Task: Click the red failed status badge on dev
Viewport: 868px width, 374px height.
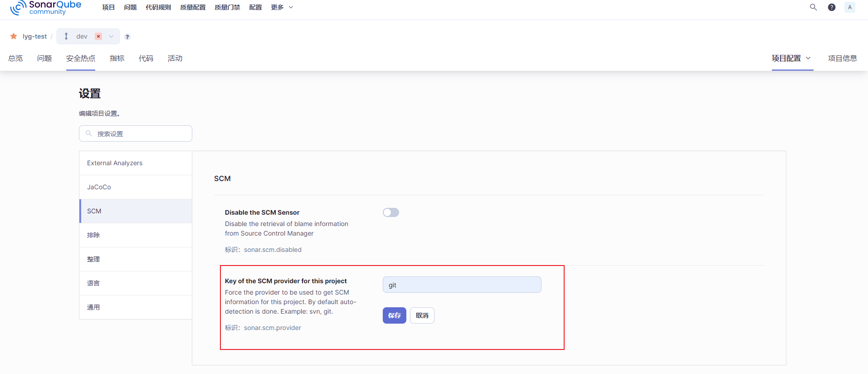Action: (x=98, y=36)
